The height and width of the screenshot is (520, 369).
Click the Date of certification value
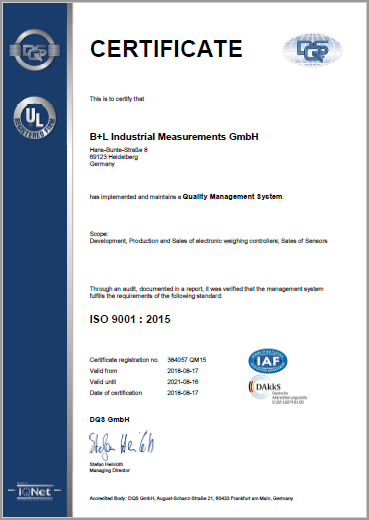coord(183,393)
